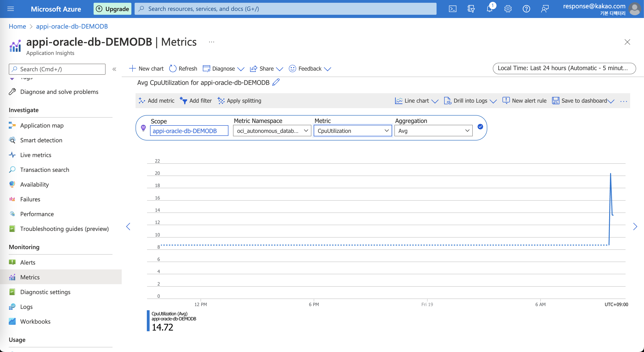Expand the Share dropdown
This screenshot has width=644, height=352.
tap(266, 69)
